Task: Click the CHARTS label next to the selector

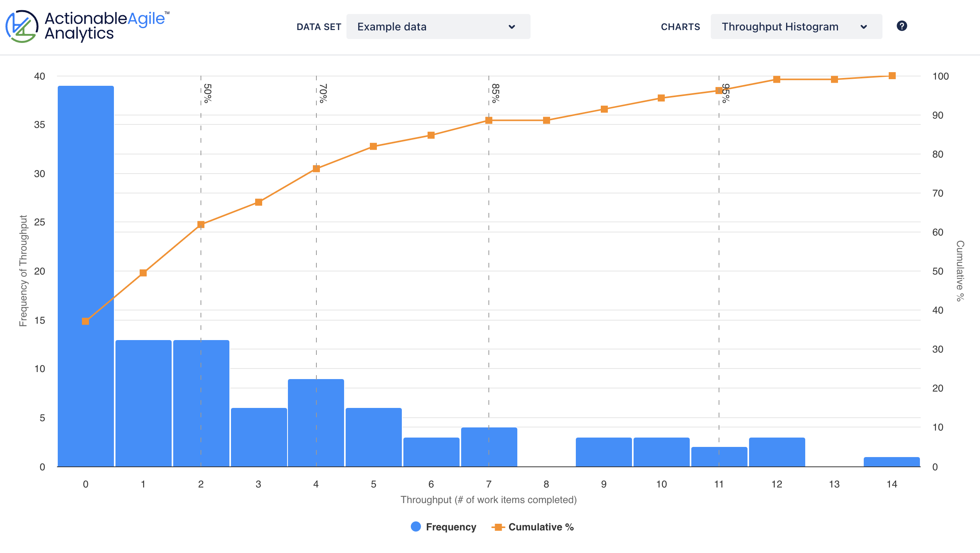Action: [x=680, y=27]
